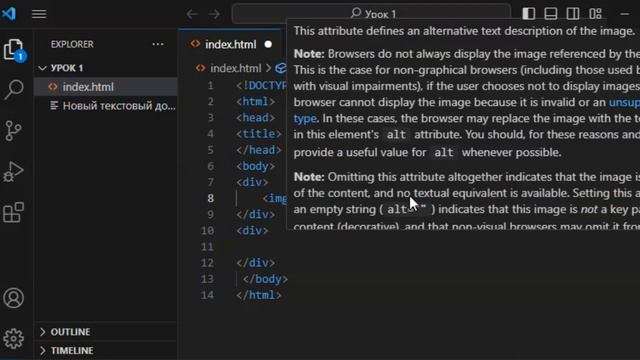Click the </div> tag on line 12

click(256, 263)
